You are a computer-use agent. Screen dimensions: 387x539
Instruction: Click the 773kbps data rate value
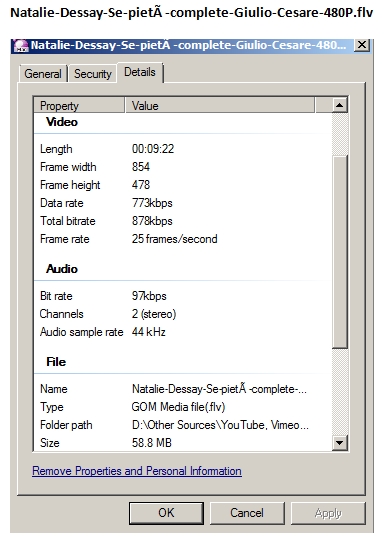(152, 203)
